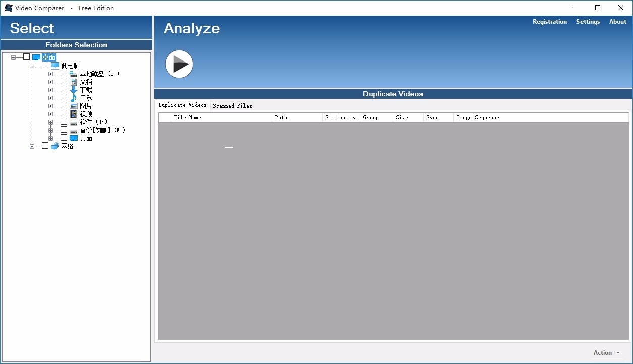The height and width of the screenshot is (364, 633).
Task: Select the 文档 documents folder icon
Action: (74, 81)
